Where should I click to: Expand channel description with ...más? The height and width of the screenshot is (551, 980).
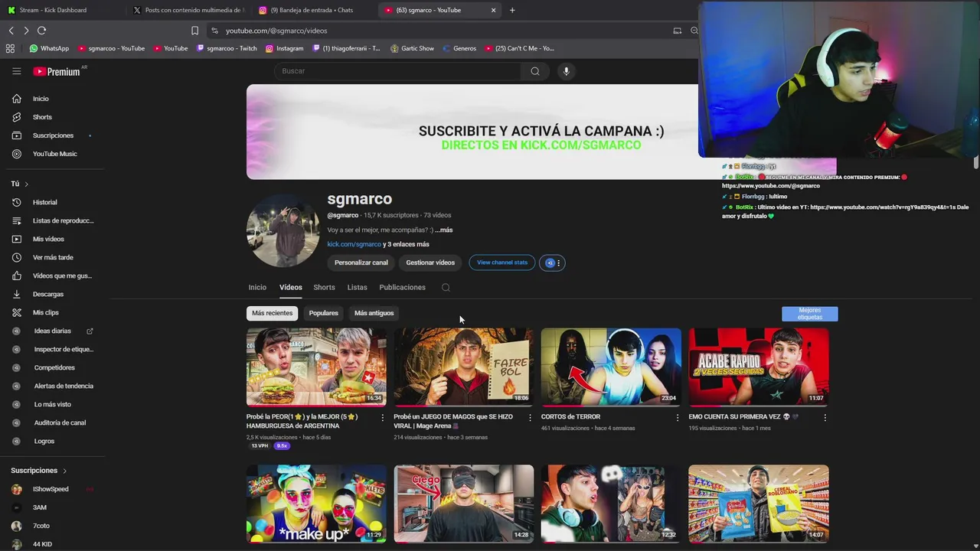click(x=444, y=230)
